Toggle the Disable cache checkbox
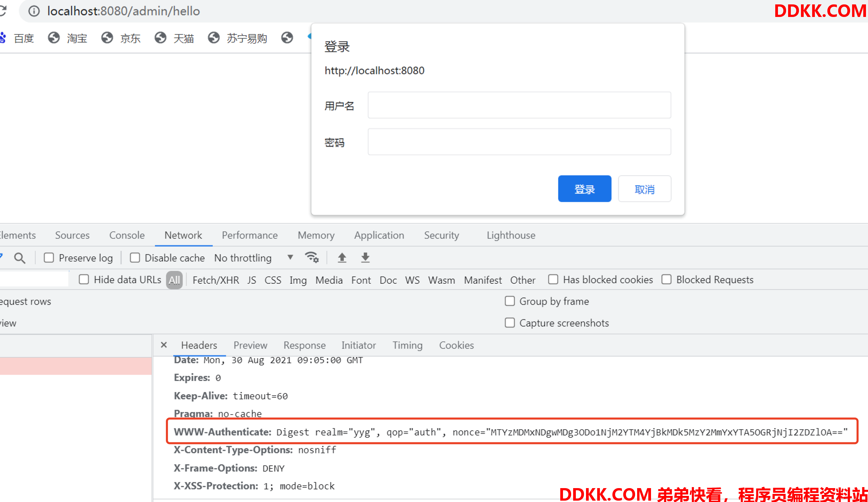Image resolution: width=868 pixels, height=502 pixels. [x=135, y=258]
